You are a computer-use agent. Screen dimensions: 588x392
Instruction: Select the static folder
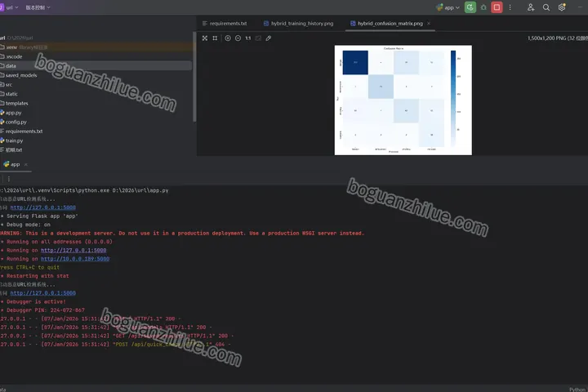(x=96, y=94)
